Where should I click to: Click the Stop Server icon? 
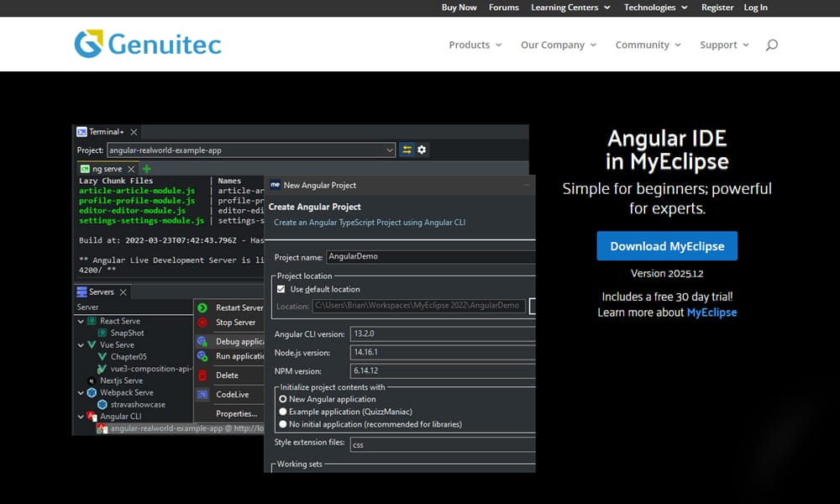(202, 323)
